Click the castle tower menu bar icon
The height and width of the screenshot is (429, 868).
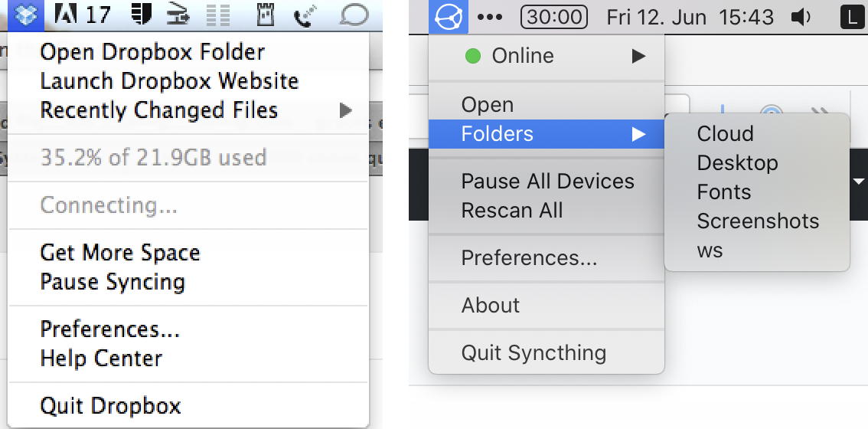[x=265, y=15]
